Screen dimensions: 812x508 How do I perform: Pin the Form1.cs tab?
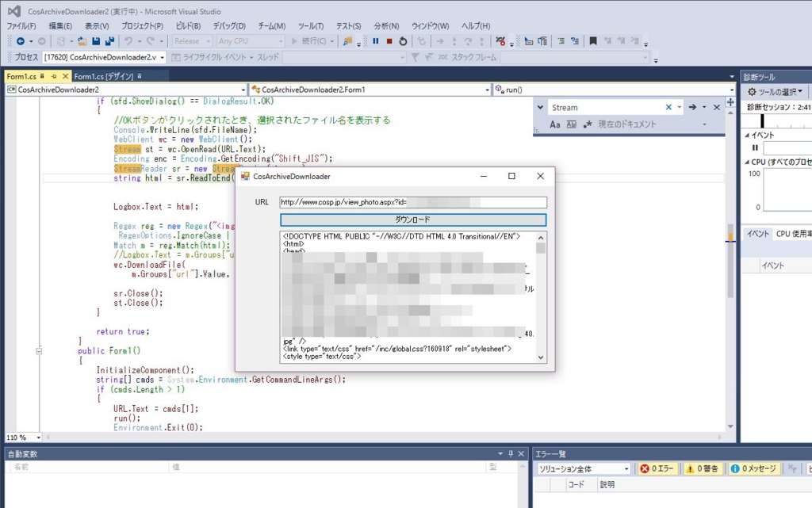(54, 76)
